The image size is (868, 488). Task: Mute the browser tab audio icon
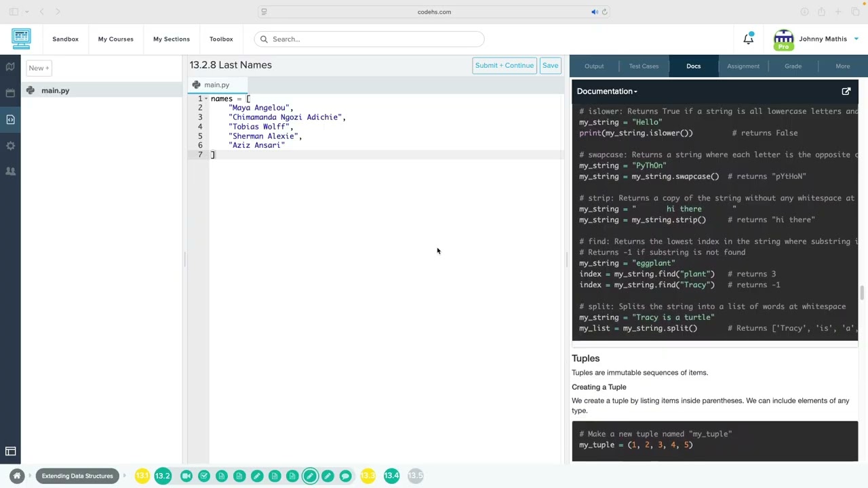594,12
